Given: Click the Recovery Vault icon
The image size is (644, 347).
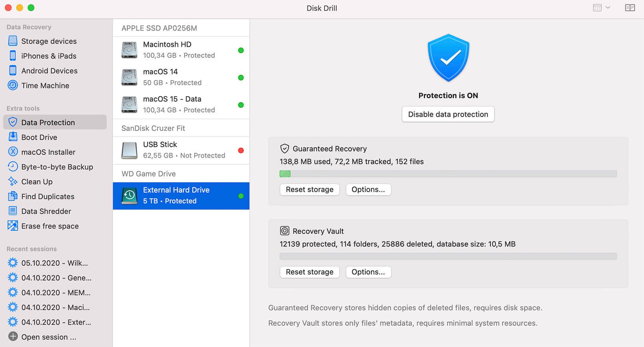Looking at the screenshot, I should click(284, 231).
